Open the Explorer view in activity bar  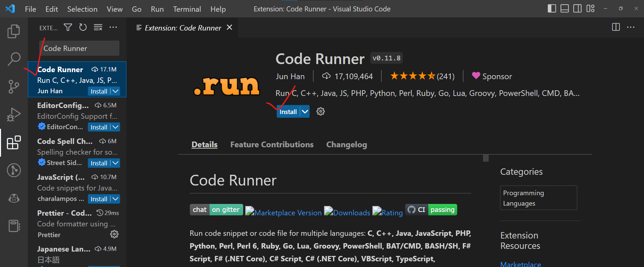tap(14, 31)
